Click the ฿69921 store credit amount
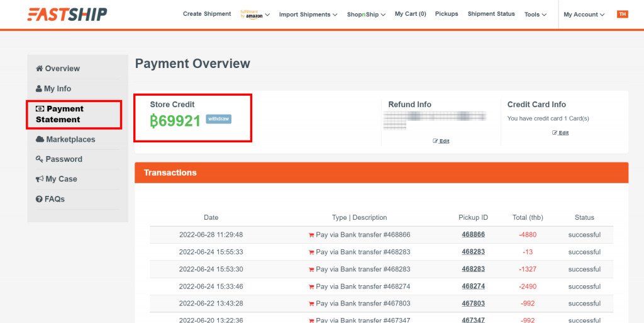Image resolution: width=644 pixels, height=323 pixels. [x=175, y=121]
